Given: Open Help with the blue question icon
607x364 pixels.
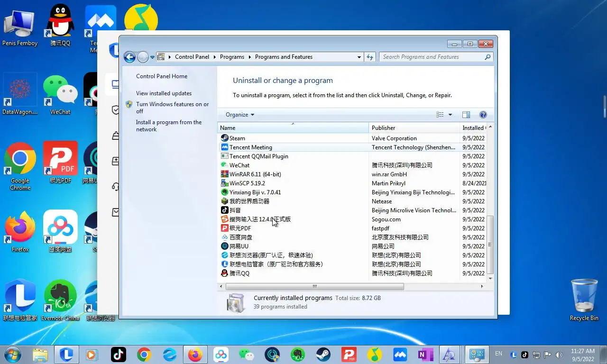Looking at the screenshot, I should point(483,115).
